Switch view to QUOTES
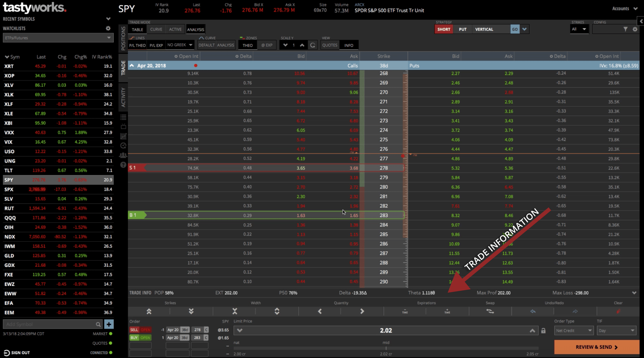Image resolution: width=644 pixels, height=358 pixels. [330, 45]
